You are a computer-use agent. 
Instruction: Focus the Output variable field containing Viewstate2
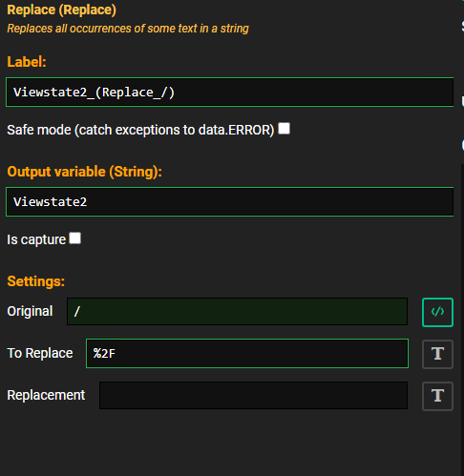(229, 202)
